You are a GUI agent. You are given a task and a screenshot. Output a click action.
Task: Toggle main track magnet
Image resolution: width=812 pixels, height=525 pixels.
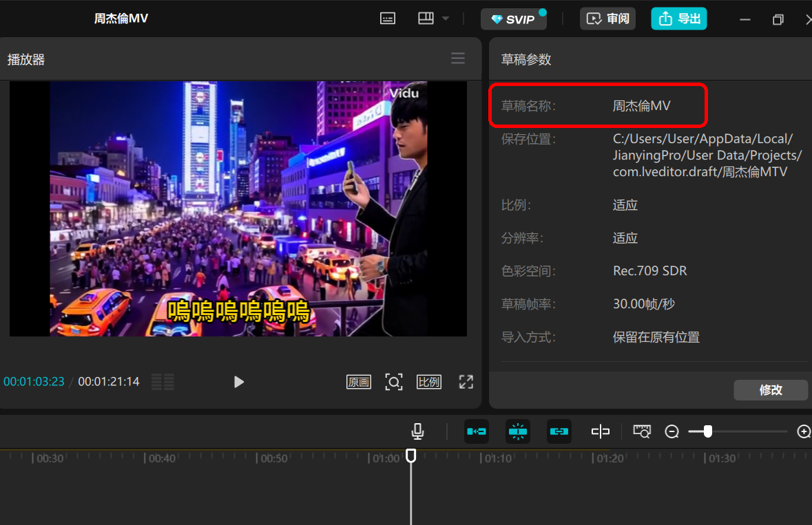coord(477,431)
